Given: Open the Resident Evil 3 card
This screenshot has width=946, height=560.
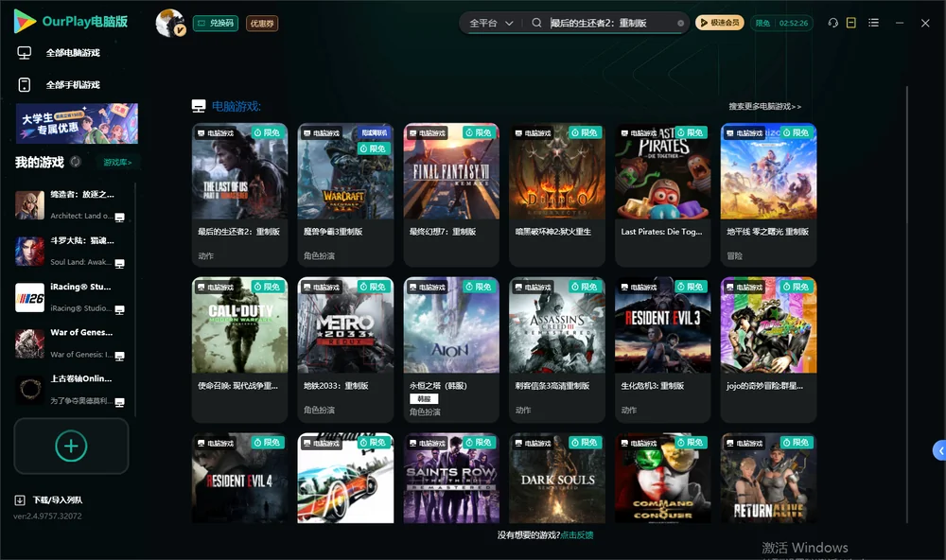Looking at the screenshot, I should click(x=662, y=349).
